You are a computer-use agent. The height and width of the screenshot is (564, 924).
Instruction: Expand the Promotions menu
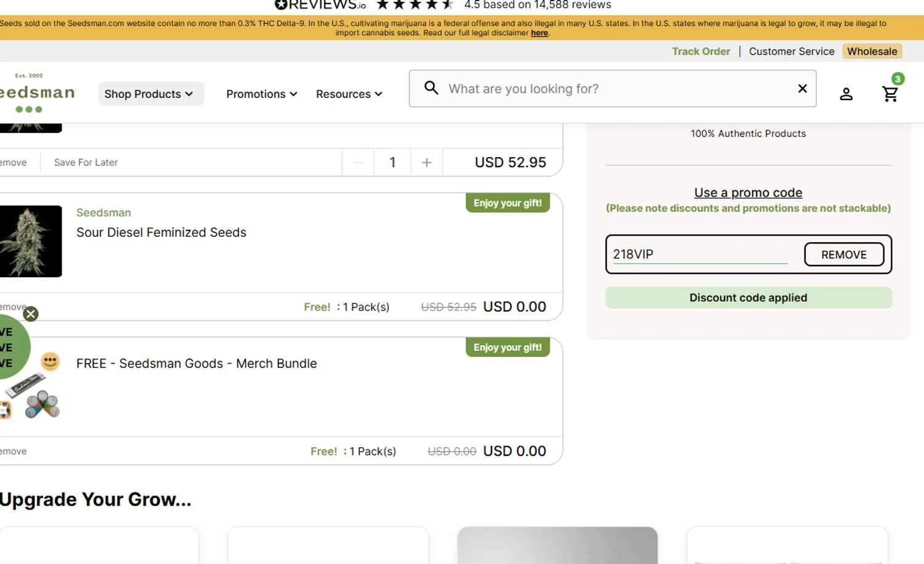262,94
